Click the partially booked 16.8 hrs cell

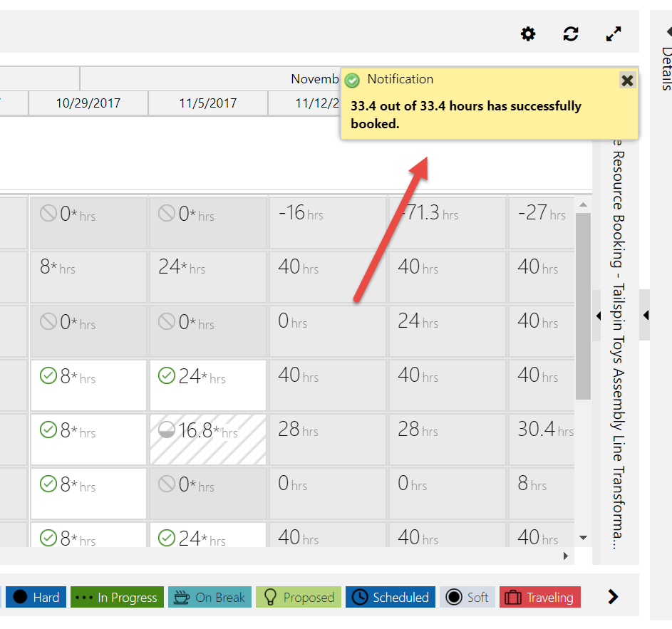coord(208,440)
